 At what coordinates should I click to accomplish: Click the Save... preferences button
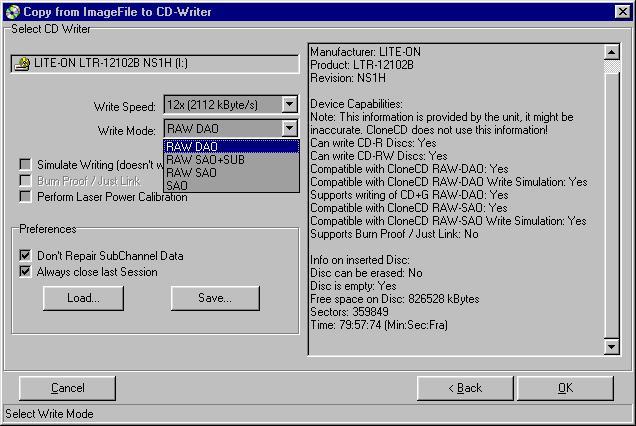215,298
